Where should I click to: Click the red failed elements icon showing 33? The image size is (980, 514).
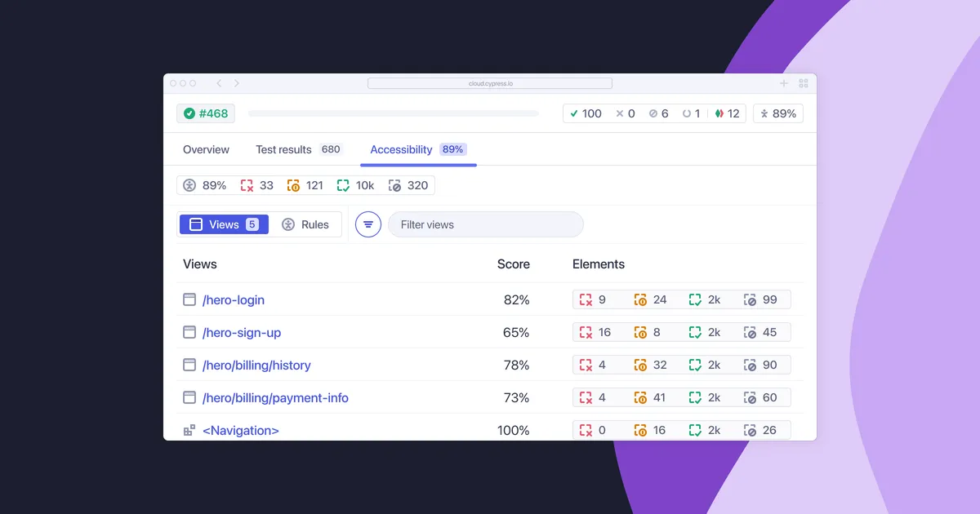[247, 185]
